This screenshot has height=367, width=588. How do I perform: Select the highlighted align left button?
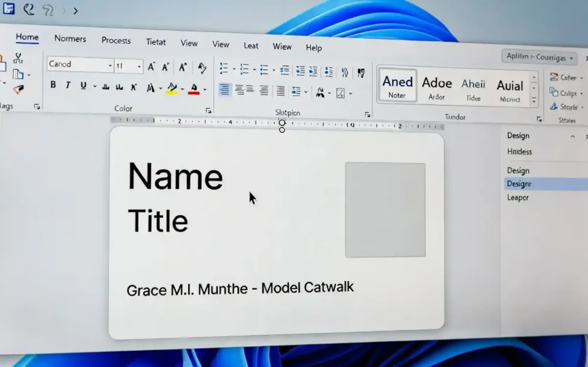pyautogui.click(x=225, y=90)
